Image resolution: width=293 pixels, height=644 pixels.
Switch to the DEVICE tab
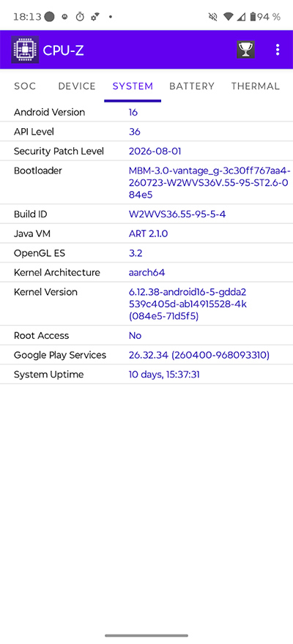[77, 86]
